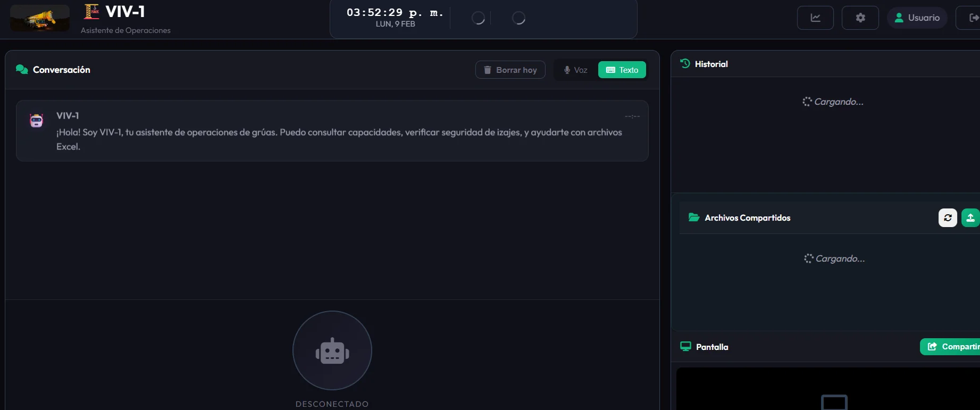Open the statistics chart icon button
The height and width of the screenshot is (410, 980).
815,18
